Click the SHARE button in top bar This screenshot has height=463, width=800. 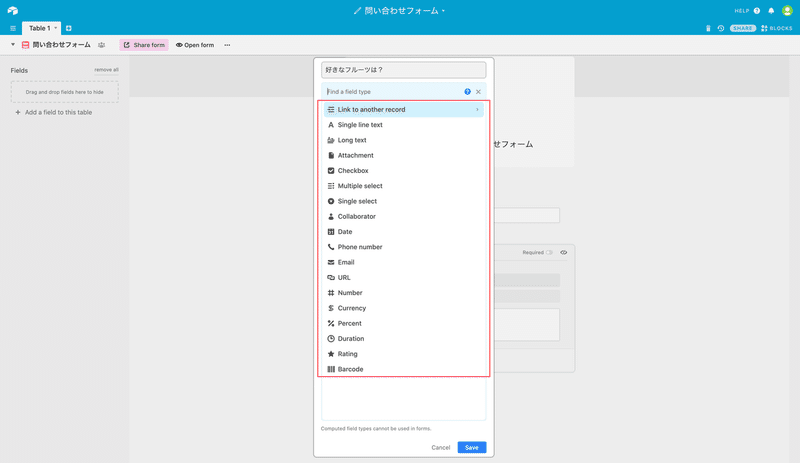pos(743,28)
